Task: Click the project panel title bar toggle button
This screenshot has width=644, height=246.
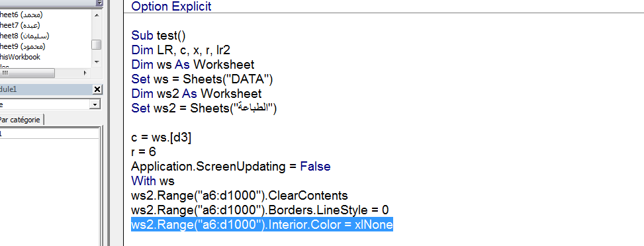Action: (99, 3)
